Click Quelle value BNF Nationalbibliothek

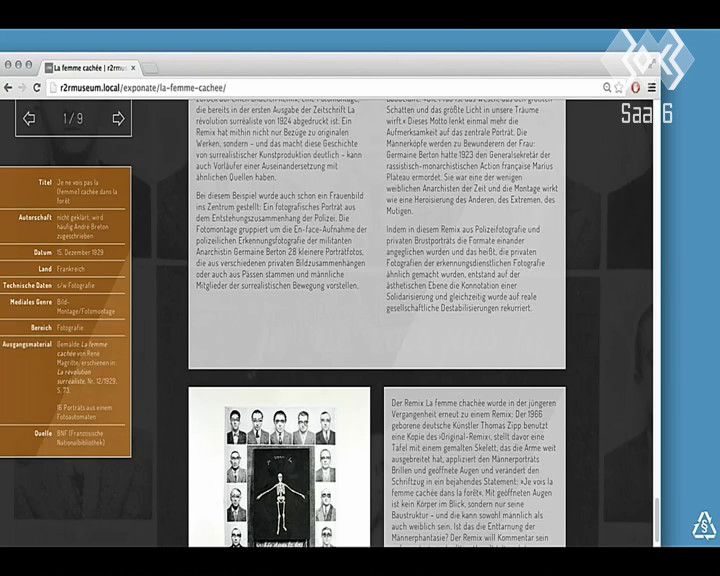[81, 438]
